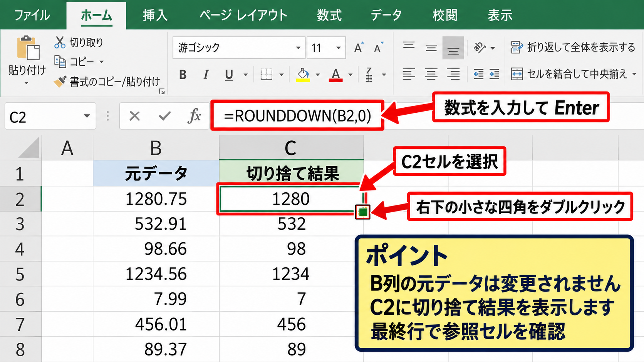This screenshot has height=362, width=644.
Task: Expand the paste options arrow under 貼り付け
Action: (x=27, y=83)
